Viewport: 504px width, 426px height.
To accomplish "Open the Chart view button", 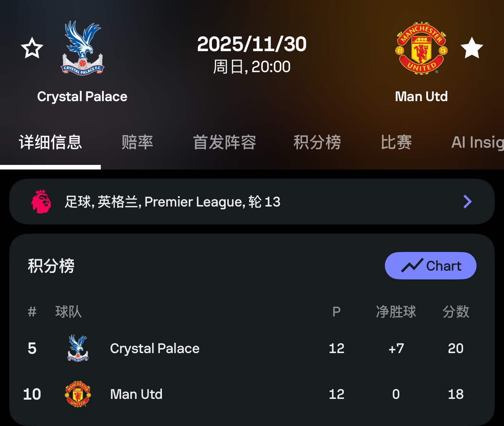I will pos(430,266).
